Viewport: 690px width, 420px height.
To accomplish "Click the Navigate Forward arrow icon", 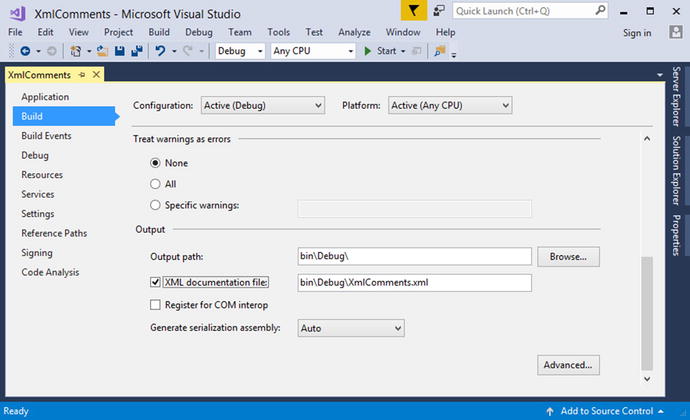I will [51, 51].
